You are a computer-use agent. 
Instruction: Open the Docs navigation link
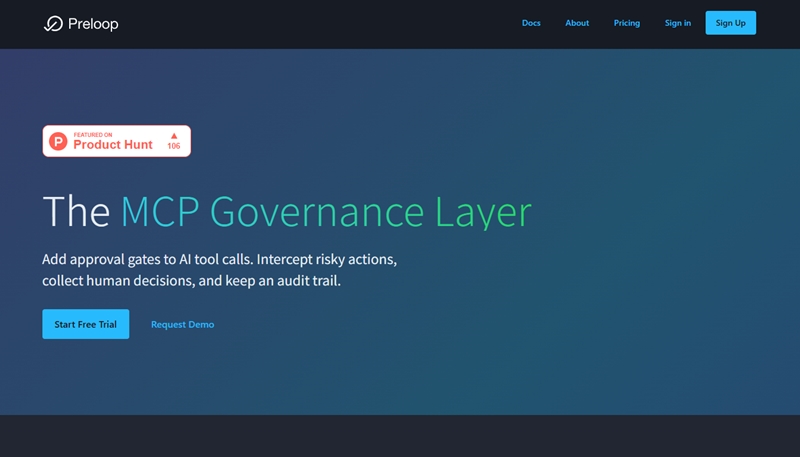point(531,23)
